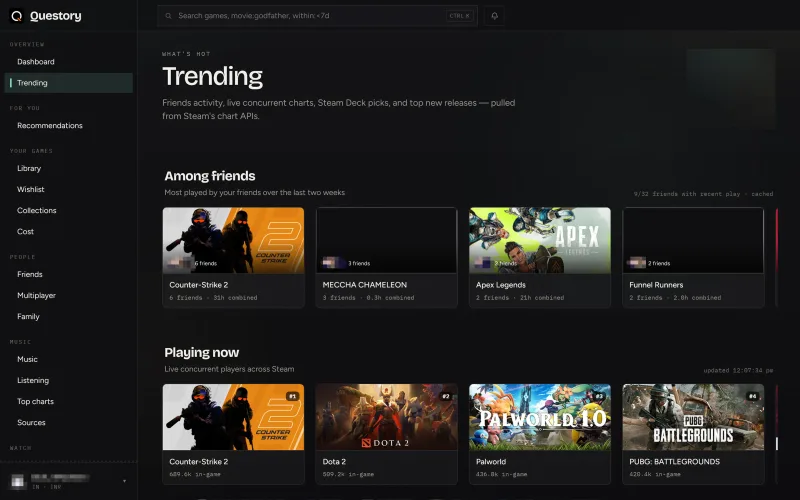800x500 pixels.
Task: Open Music in the sidebar
Action: 69,359
